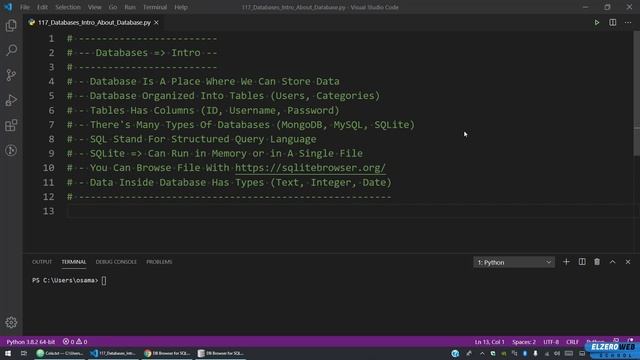Open the Explorer view in the activity bar

[11, 25]
